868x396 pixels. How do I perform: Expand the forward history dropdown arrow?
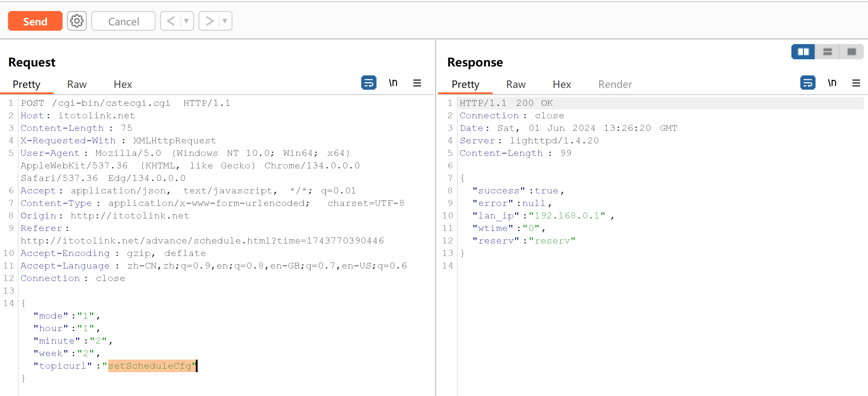(x=225, y=21)
